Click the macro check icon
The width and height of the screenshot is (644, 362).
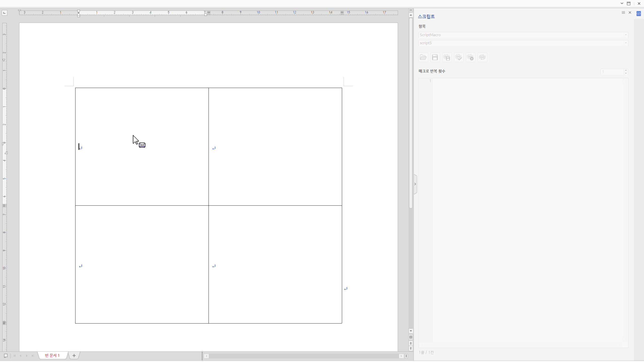459,57
